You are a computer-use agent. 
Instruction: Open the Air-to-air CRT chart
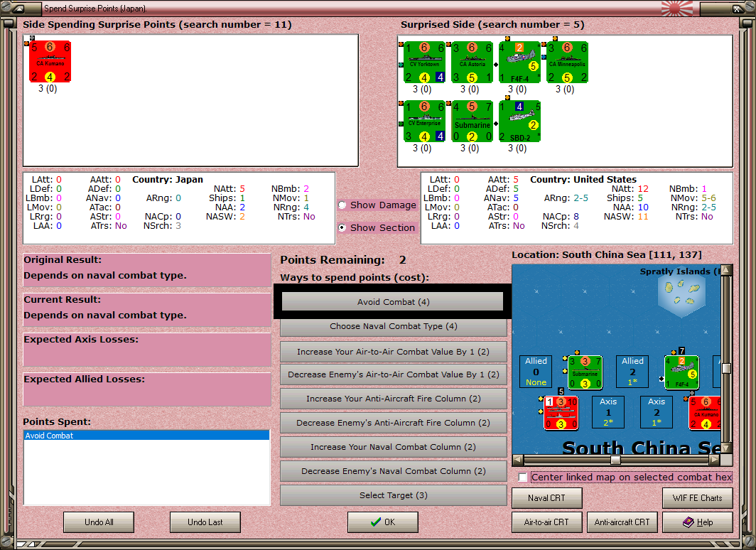point(547,522)
